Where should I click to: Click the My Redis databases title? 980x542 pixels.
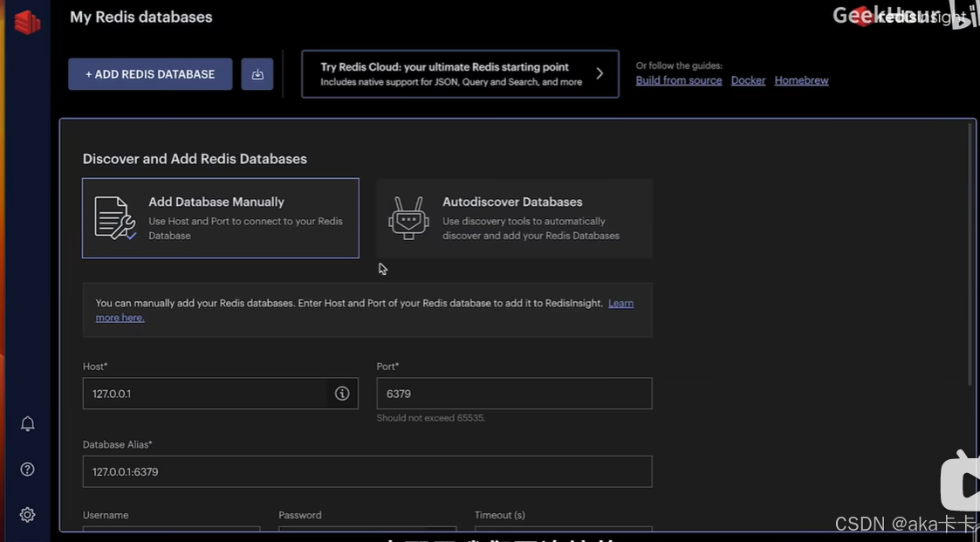point(141,17)
